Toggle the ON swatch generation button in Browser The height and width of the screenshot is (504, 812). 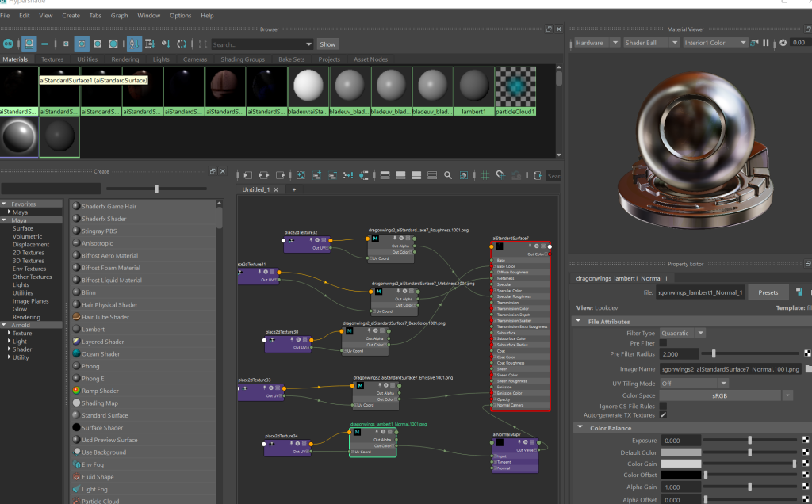pyautogui.click(x=8, y=44)
